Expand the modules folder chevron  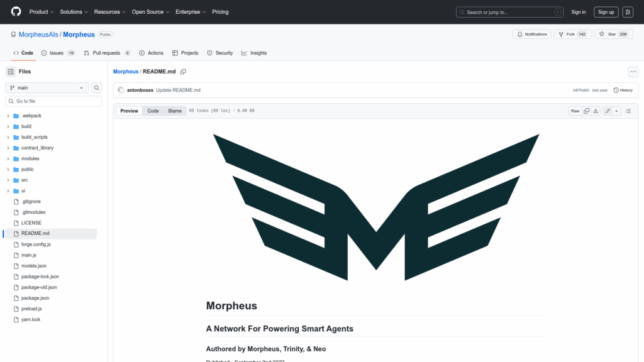point(8,158)
